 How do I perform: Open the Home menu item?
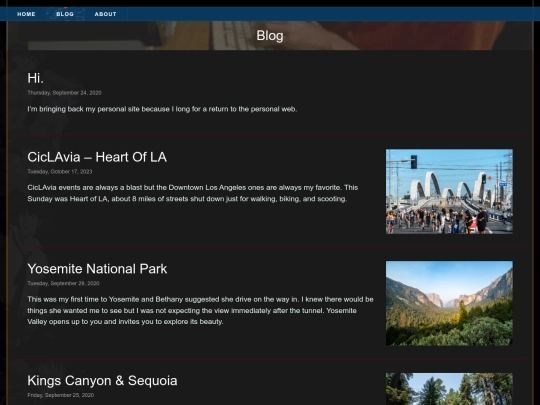coord(26,14)
